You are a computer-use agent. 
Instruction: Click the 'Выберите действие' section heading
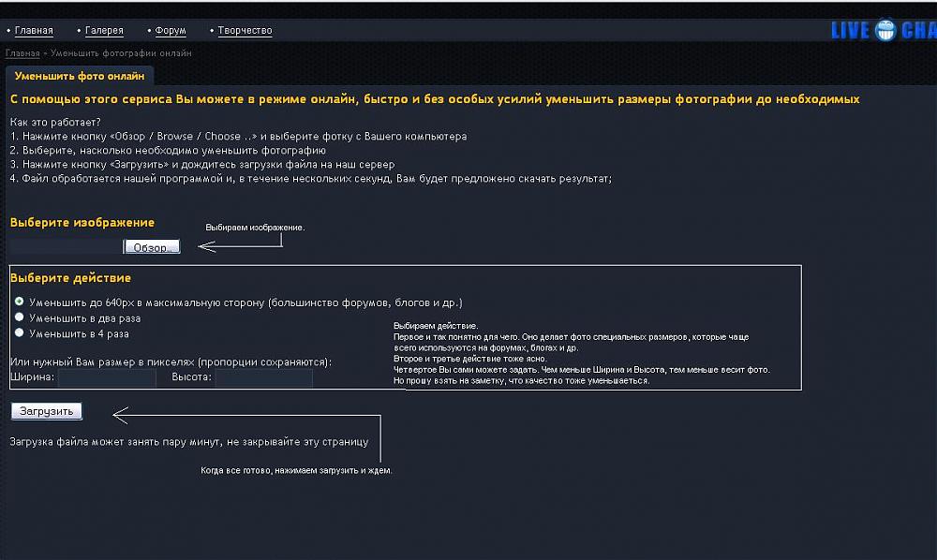pyautogui.click(x=70, y=278)
